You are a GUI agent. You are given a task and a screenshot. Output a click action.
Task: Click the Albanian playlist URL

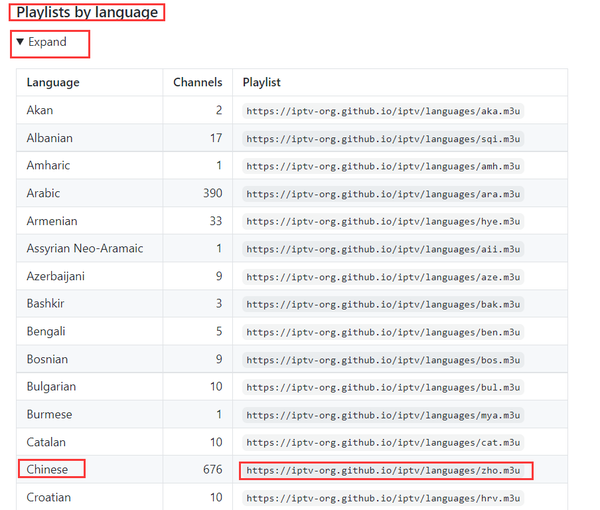pos(384,139)
